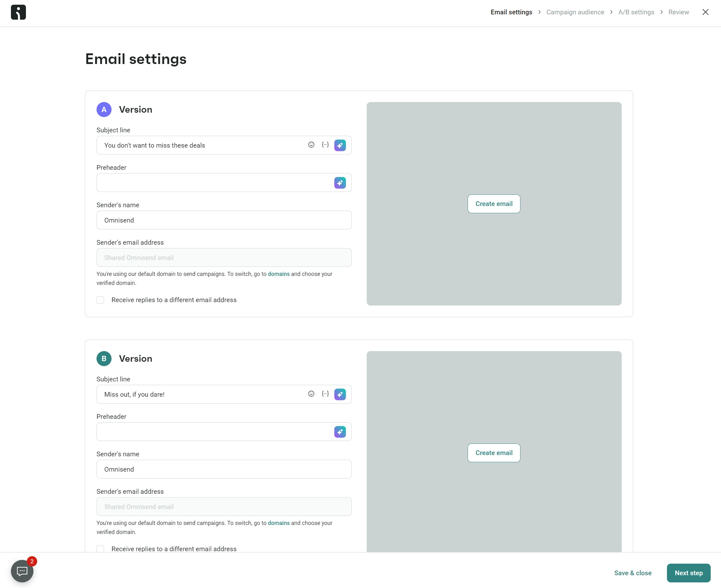Insert merge tag into Version B subject line
721x588 pixels.
(325, 394)
